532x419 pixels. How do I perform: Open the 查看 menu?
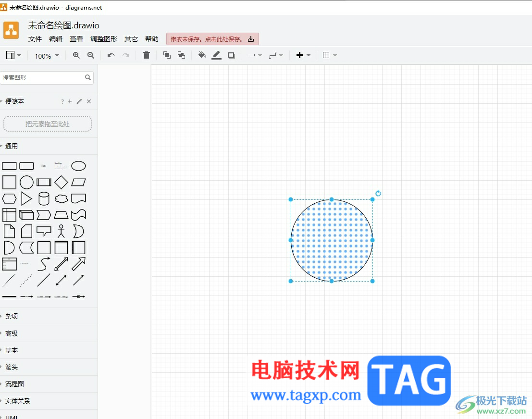pos(76,39)
